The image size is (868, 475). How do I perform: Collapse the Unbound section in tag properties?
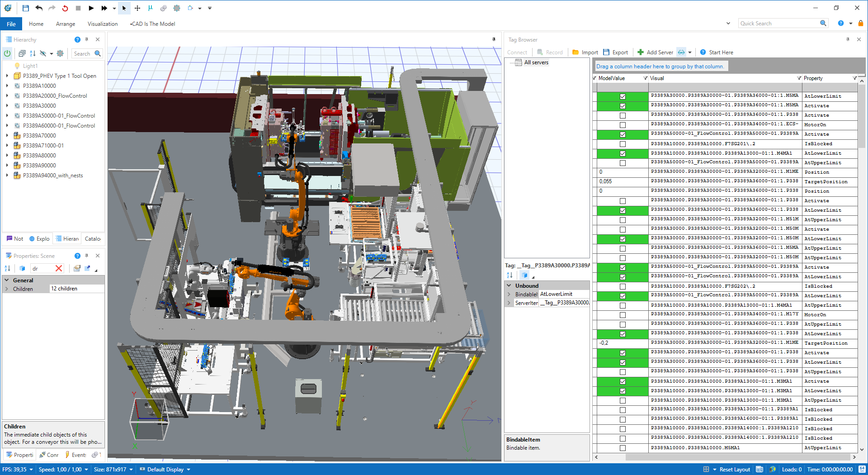pyautogui.click(x=509, y=286)
